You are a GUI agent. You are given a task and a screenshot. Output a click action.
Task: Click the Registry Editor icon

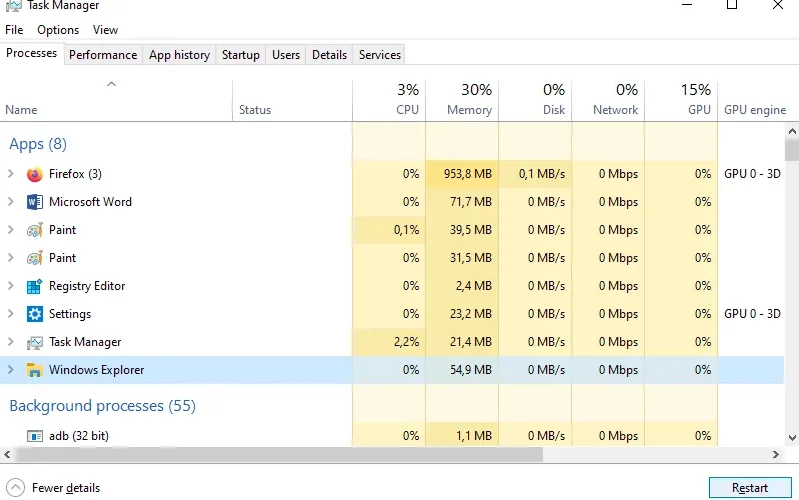click(x=35, y=286)
